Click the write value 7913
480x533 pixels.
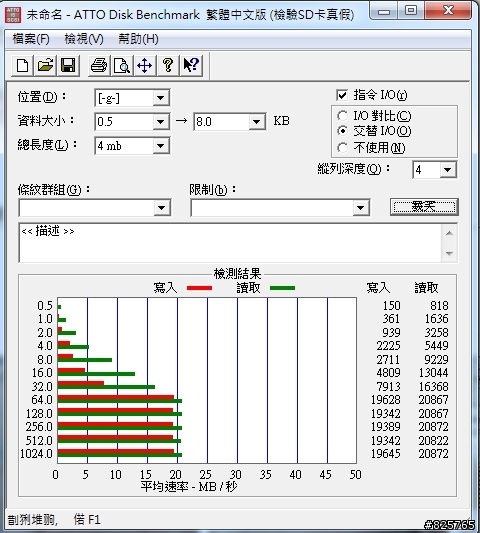pos(389,386)
